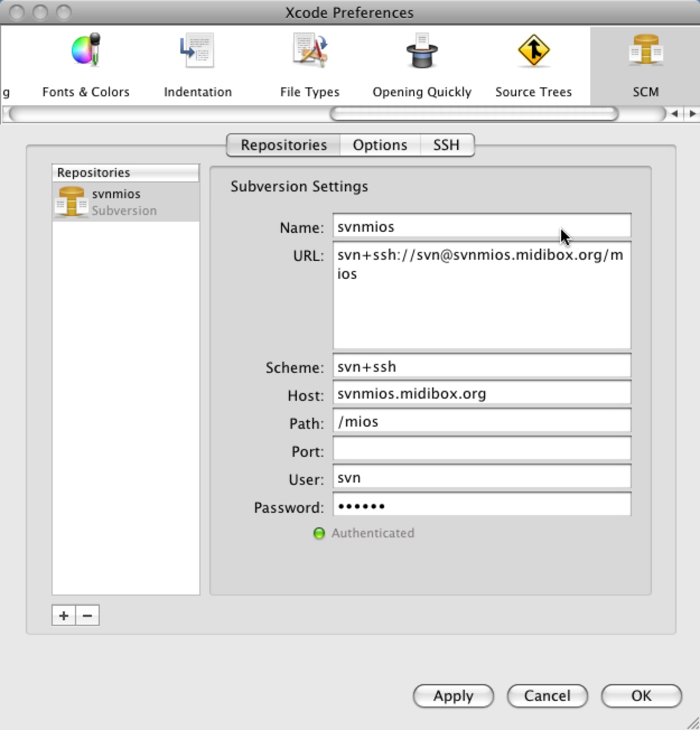This screenshot has width=700, height=730.
Task: Open the Indentation preferences pane
Action: [198, 66]
